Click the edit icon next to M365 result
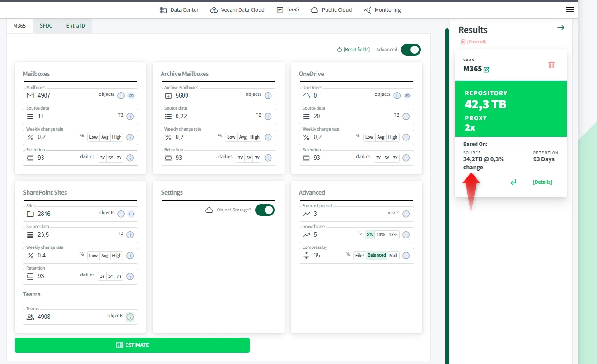 486,70
